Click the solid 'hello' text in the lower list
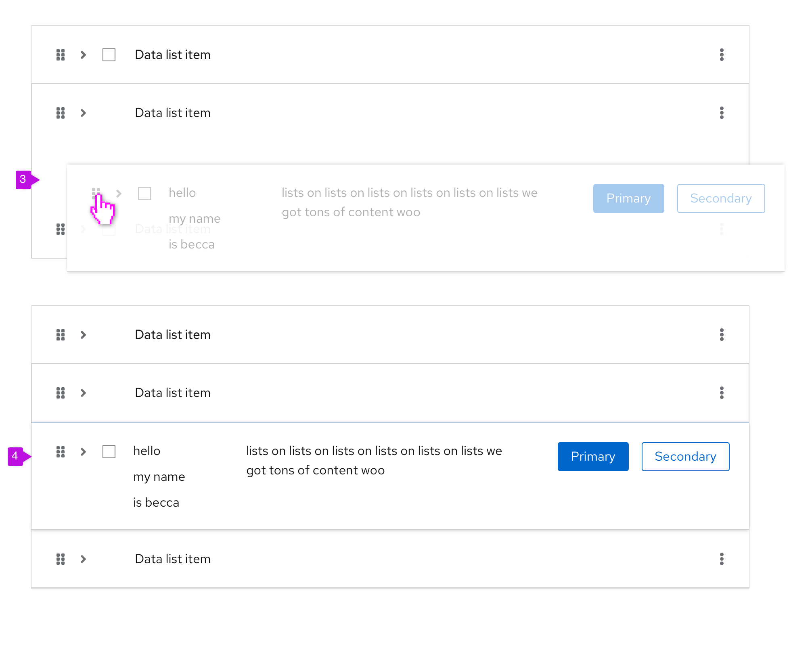 point(147,451)
